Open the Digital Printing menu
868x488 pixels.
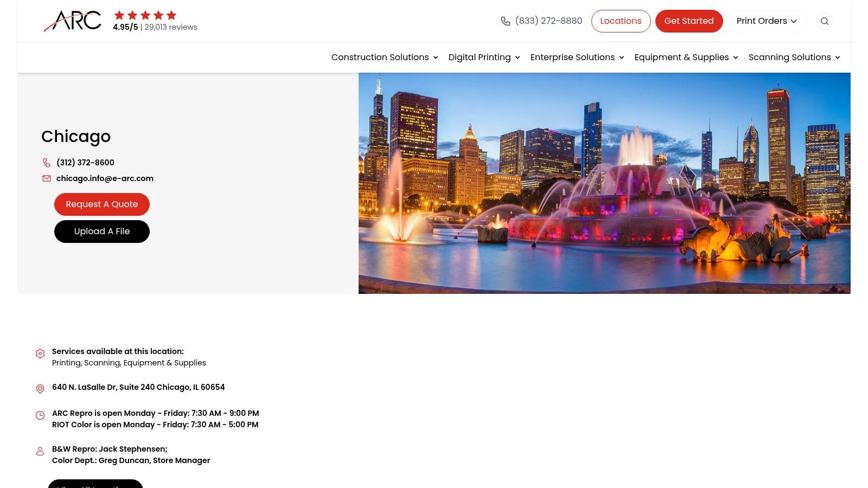point(484,57)
